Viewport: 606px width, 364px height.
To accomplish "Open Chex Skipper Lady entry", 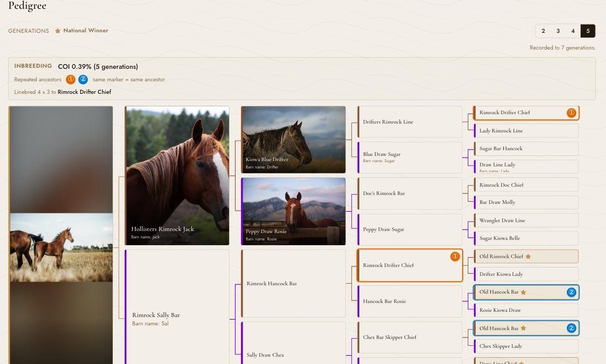I will (526, 346).
